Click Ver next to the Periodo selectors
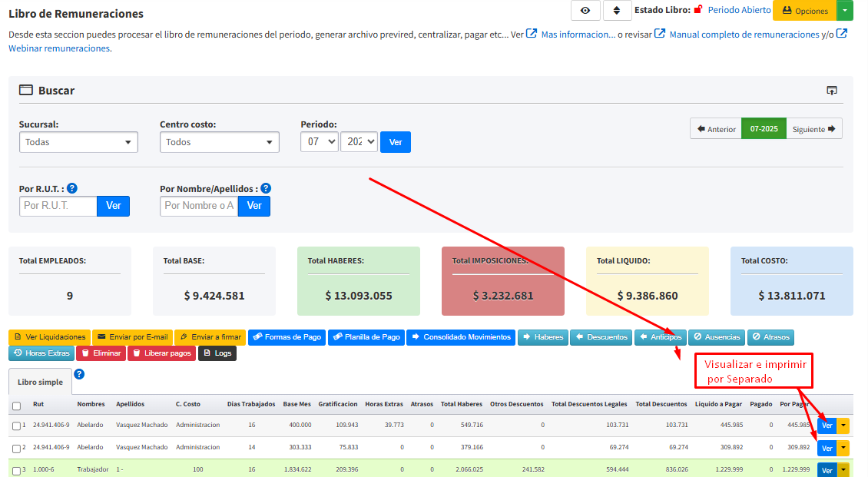This screenshot has width=868, height=477. tap(396, 142)
